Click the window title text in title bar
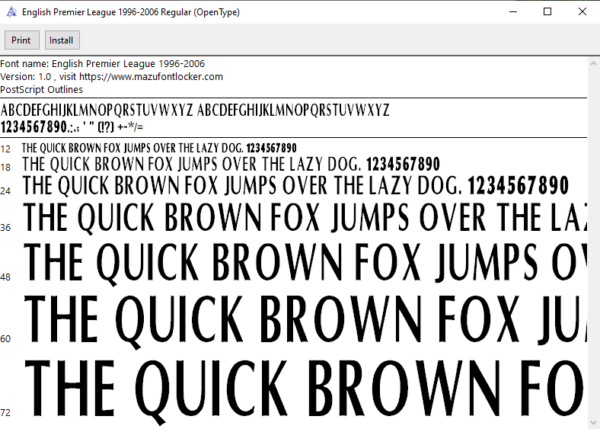The image size is (600, 429). coord(131,12)
